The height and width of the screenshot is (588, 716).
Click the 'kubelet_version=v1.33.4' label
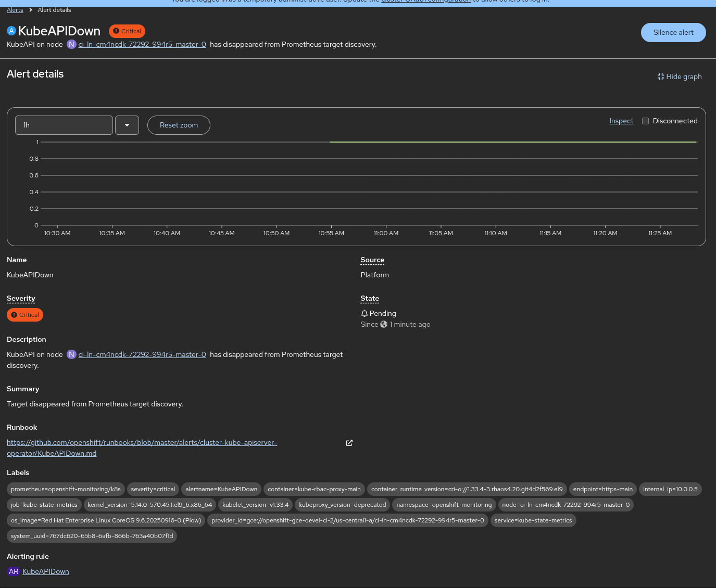(x=255, y=505)
